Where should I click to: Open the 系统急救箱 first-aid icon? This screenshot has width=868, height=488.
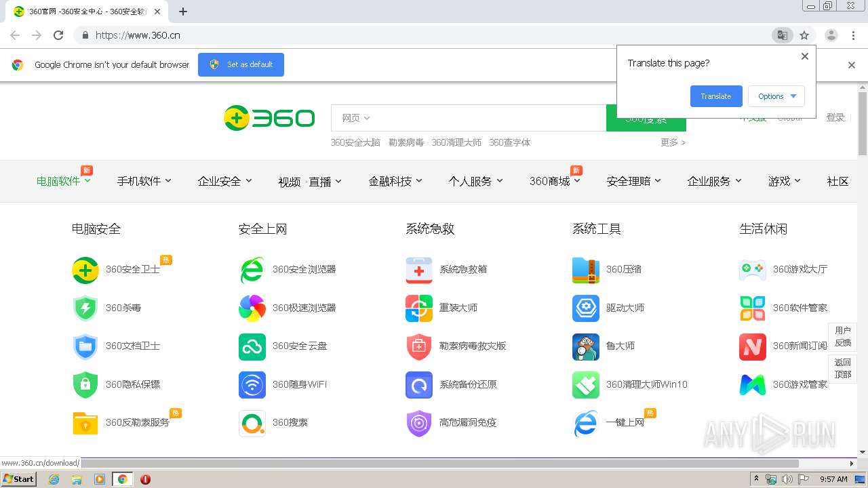(419, 270)
